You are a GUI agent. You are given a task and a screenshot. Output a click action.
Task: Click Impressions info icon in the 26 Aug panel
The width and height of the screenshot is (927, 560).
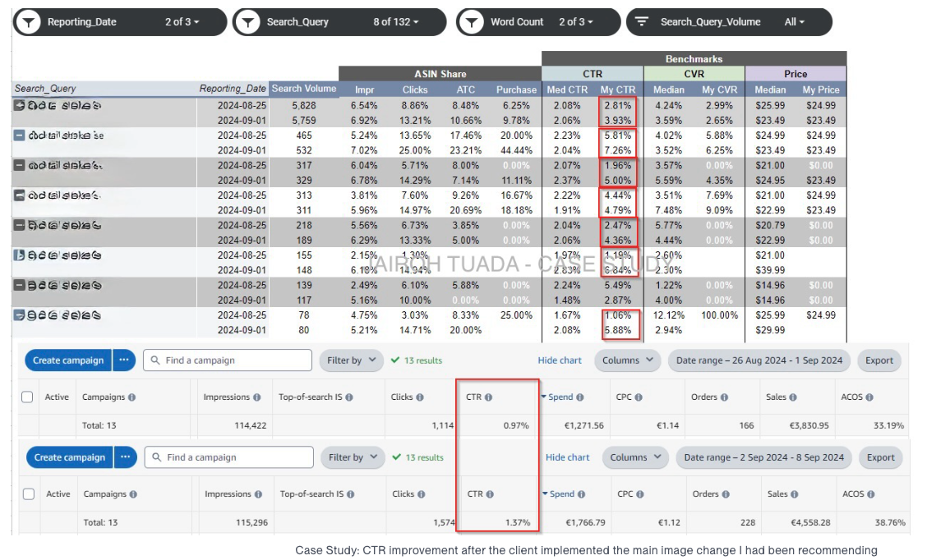(256, 397)
